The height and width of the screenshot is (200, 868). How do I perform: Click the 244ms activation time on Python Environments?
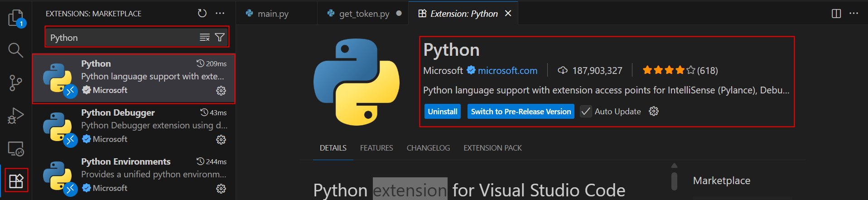tap(212, 161)
